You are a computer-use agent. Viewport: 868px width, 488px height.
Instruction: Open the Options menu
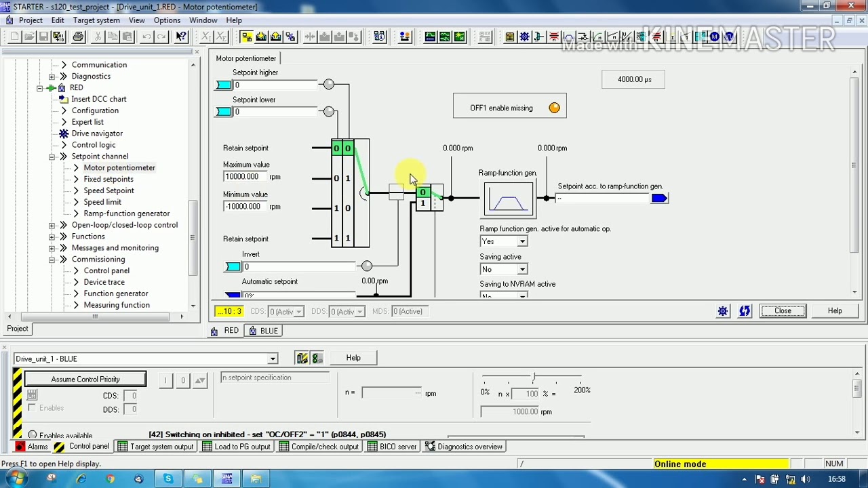tap(167, 20)
